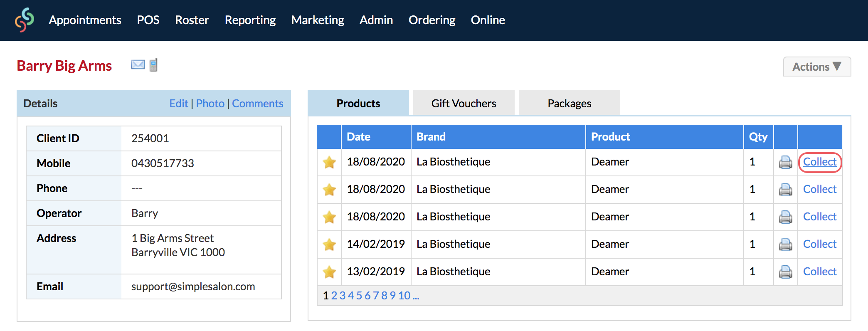Collect the second 18/08/2020 Deamer item
868x331 pixels.
click(x=820, y=189)
